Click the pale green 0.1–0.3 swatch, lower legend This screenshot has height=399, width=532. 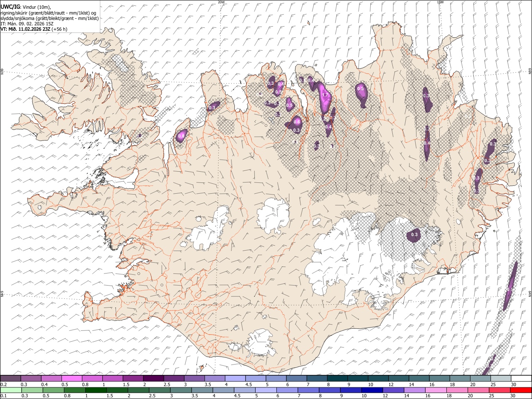pyautogui.click(x=11, y=390)
